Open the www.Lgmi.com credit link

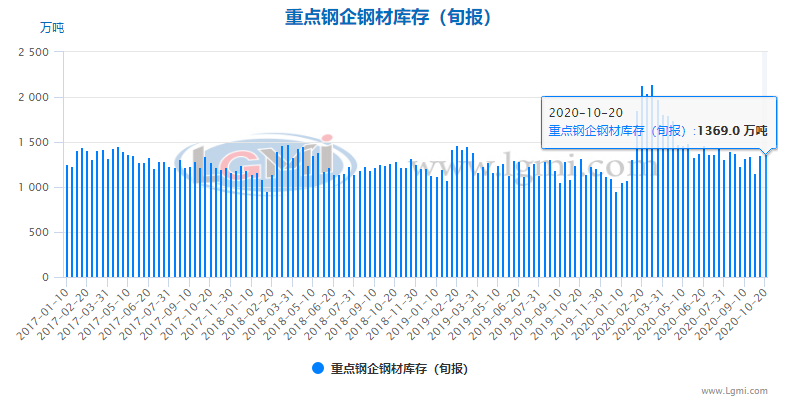[x=734, y=391]
